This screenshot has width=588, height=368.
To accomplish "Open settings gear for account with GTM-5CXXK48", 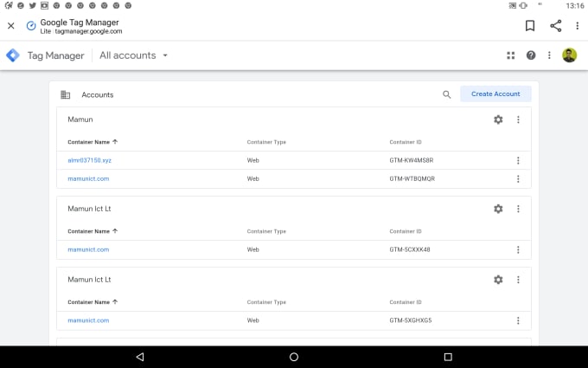I will point(498,209).
